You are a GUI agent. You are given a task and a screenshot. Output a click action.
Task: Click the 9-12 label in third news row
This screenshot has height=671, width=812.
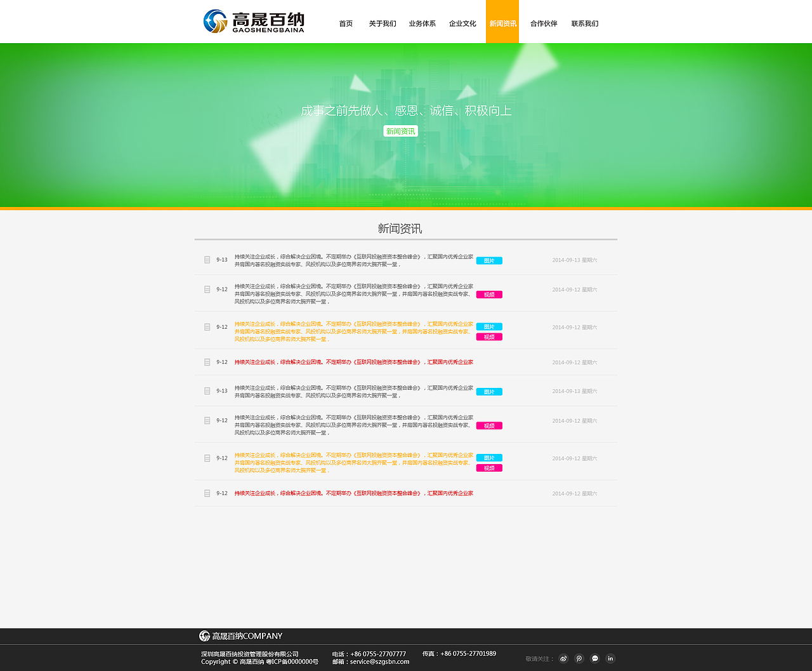click(222, 327)
